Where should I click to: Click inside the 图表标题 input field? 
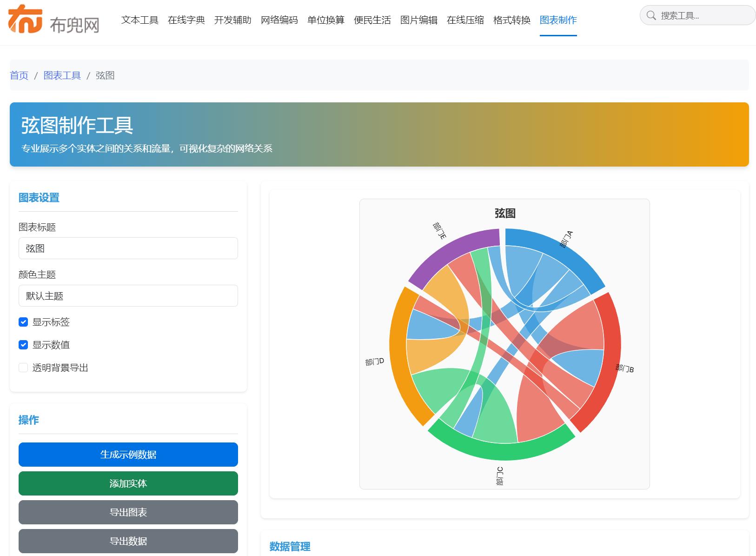coord(127,248)
